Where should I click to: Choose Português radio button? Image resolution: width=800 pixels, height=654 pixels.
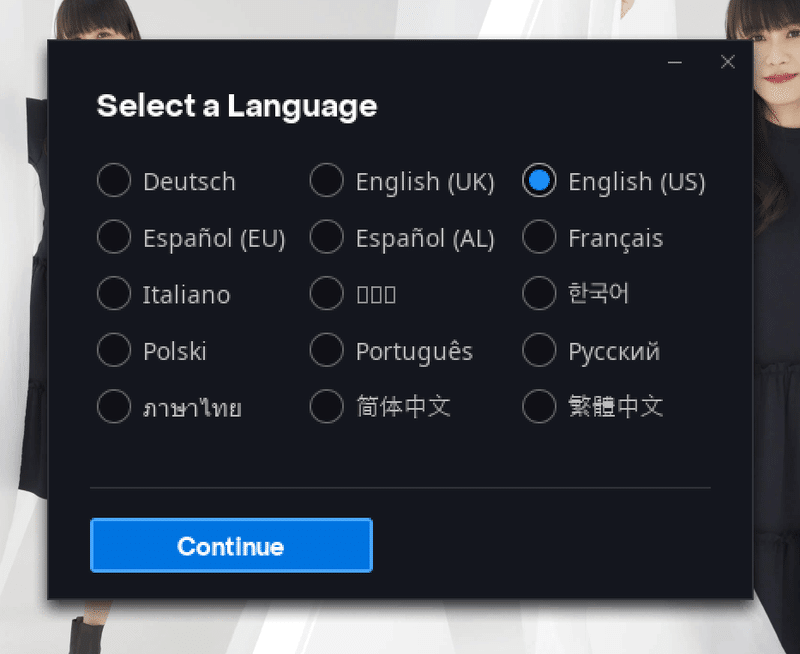click(x=327, y=350)
